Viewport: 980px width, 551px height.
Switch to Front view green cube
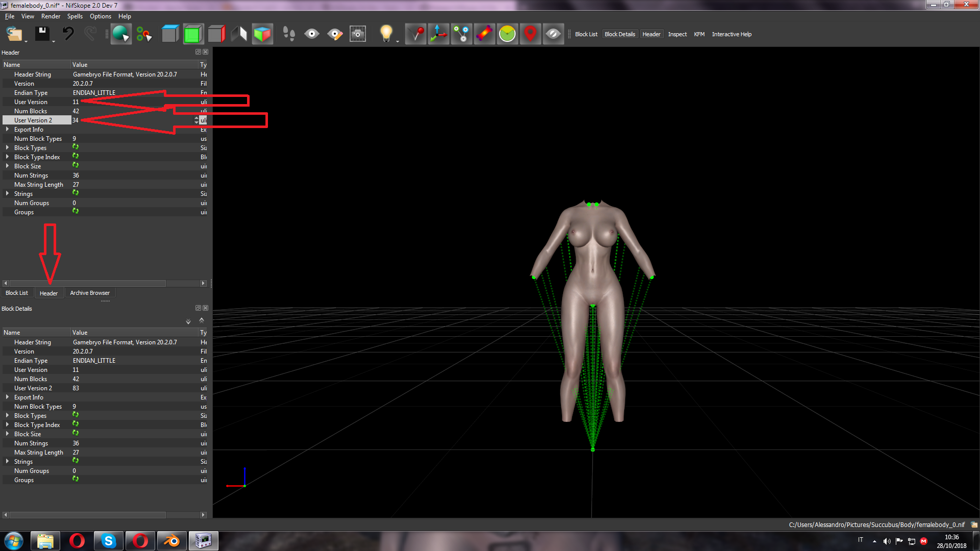pyautogui.click(x=193, y=34)
